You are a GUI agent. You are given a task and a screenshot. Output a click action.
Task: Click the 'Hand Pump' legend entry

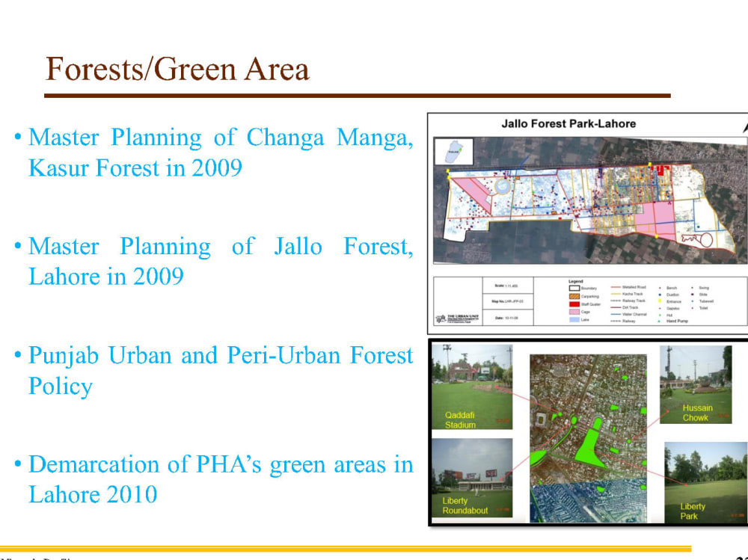(673, 321)
